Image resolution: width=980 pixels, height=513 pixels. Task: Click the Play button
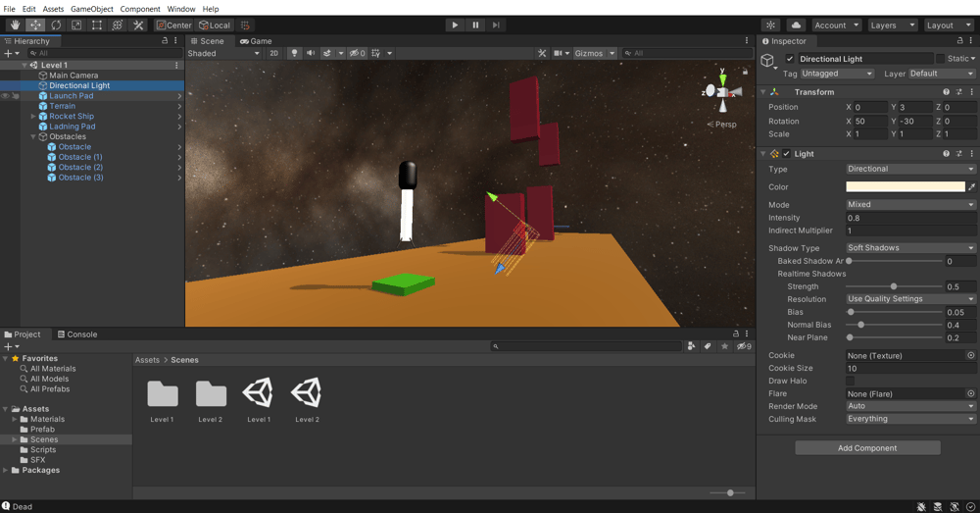(455, 26)
